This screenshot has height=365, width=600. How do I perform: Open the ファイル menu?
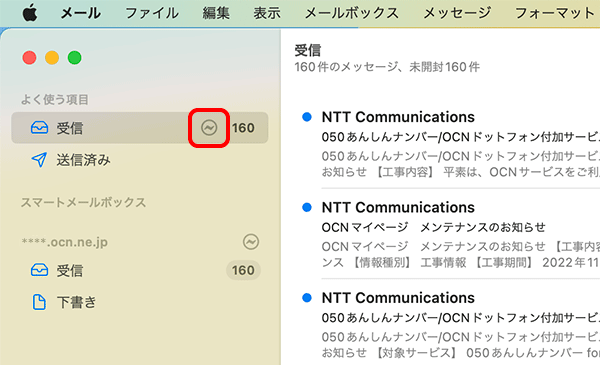point(152,13)
